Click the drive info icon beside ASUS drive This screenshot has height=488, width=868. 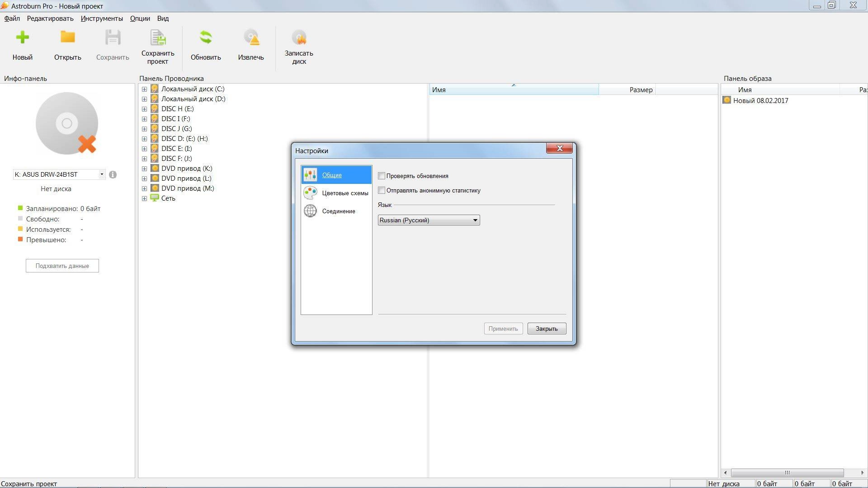pos(113,174)
